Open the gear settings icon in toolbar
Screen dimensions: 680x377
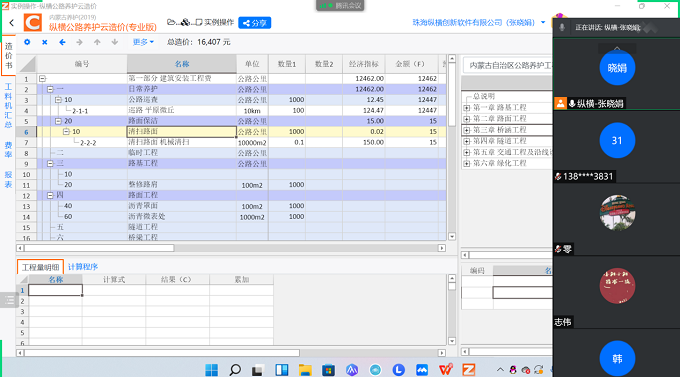[x=27, y=42]
